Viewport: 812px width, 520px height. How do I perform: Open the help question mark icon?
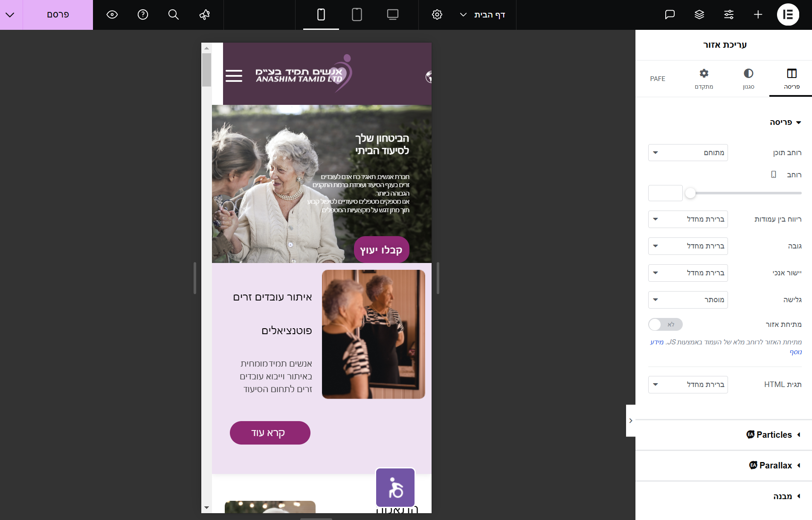[143, 14]
